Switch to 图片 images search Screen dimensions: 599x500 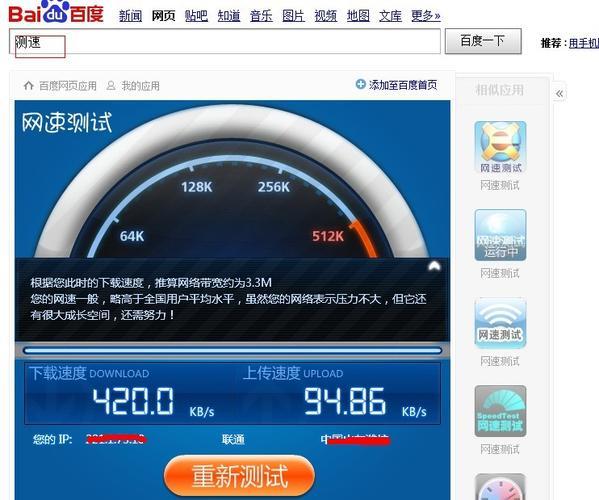coord(293,16)
